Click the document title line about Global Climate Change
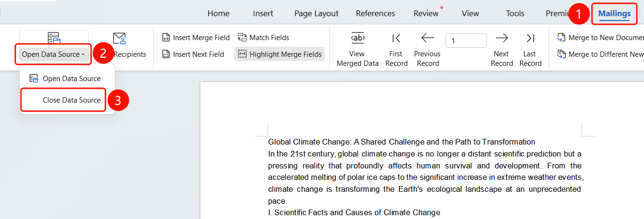 pos(402,142)
